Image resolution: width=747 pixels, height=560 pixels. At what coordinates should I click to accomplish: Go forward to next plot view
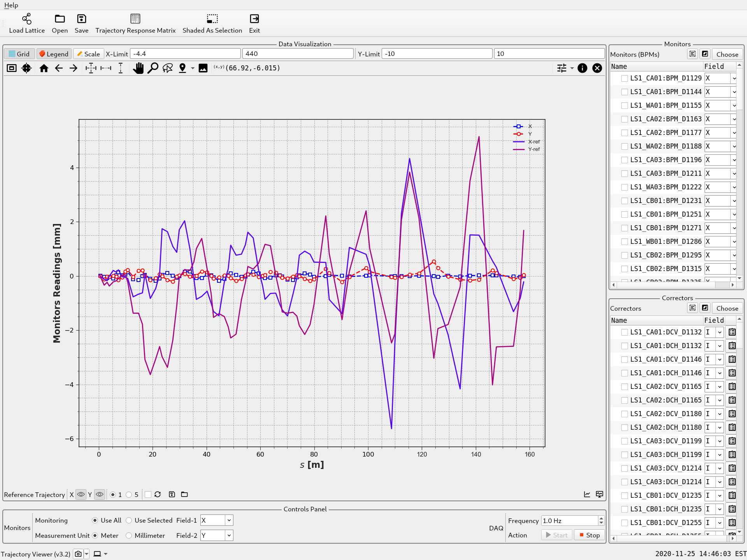[x=74, y=68]
